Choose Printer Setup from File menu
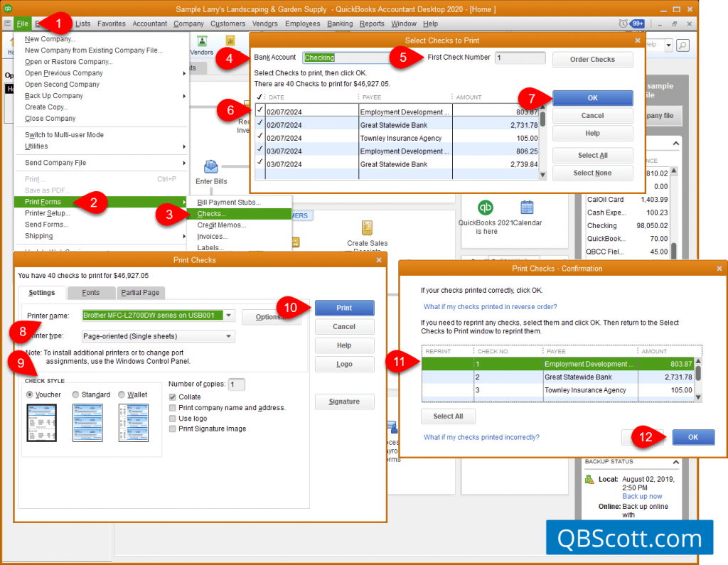Screen dimensions: 728x565 pyautogui.click(x=48, y=213)
